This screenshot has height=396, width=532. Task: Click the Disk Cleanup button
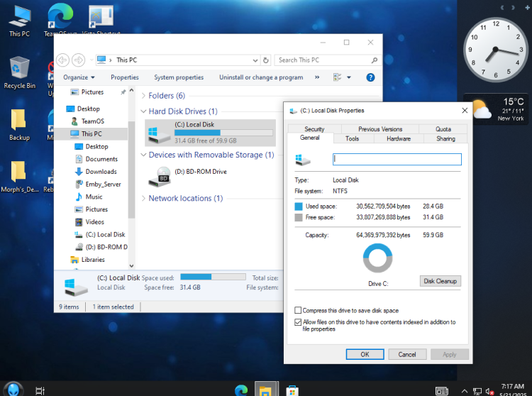click(440, 281)
